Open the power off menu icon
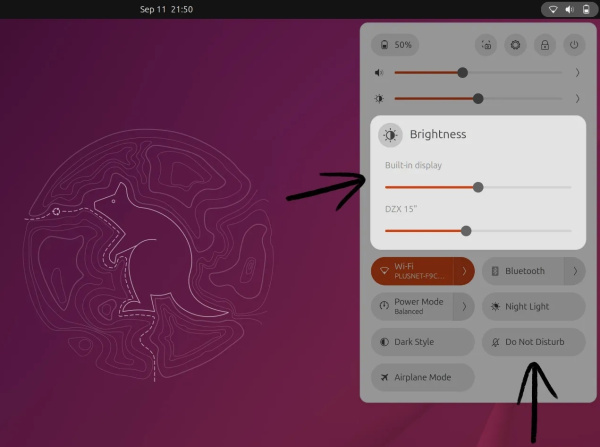Screen dimensions: 600x447 coord(574,45)
